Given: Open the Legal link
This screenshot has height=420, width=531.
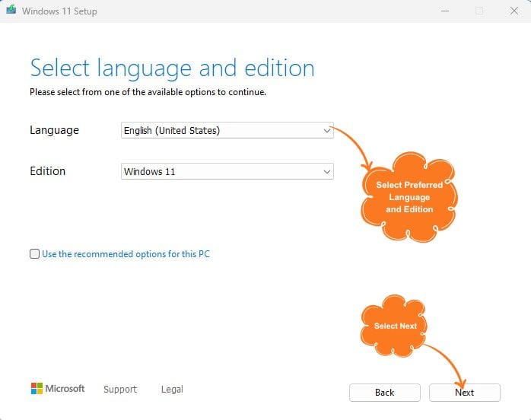Looking at the screenshot, I should [172, 389].
